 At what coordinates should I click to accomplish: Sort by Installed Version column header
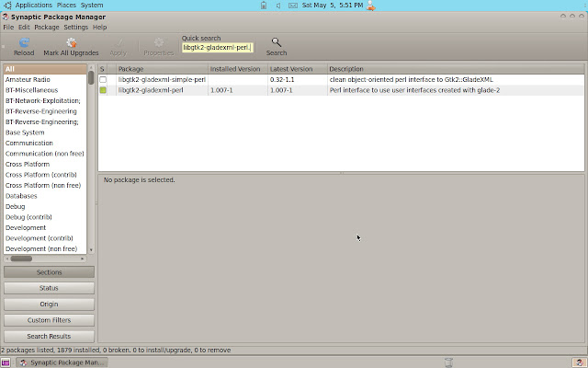pos(238,69)
